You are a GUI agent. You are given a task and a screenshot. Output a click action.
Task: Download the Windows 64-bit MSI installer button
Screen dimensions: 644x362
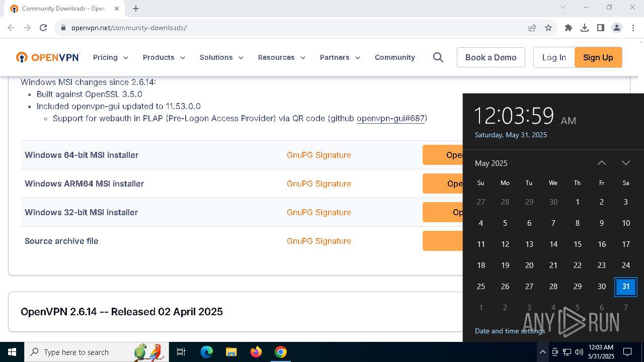443,155
